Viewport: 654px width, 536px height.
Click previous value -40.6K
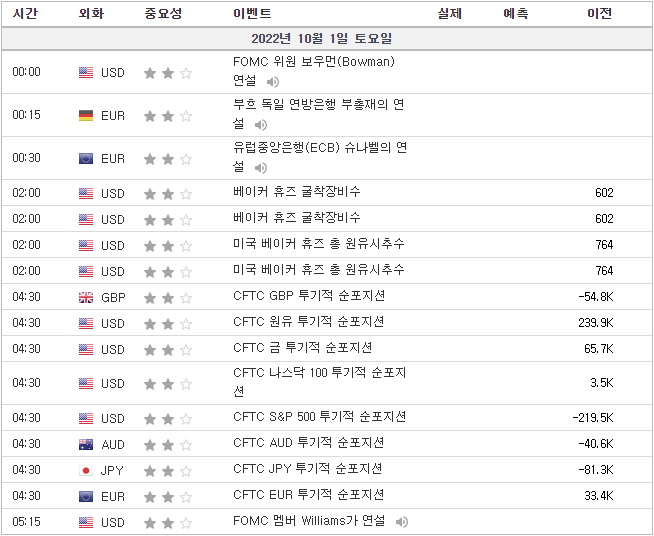[x=596, y=444]
